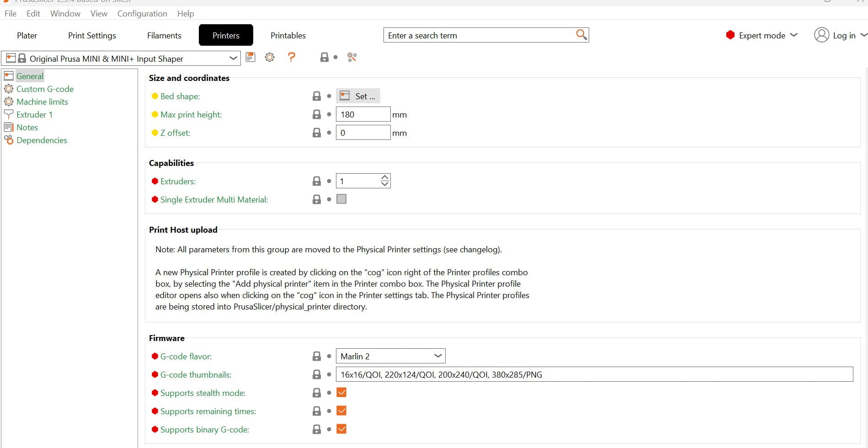The width and height of the screenshot is (868, 448).
Task: Uncheck Supports stealth mode
Action: (x=341, y=392)
